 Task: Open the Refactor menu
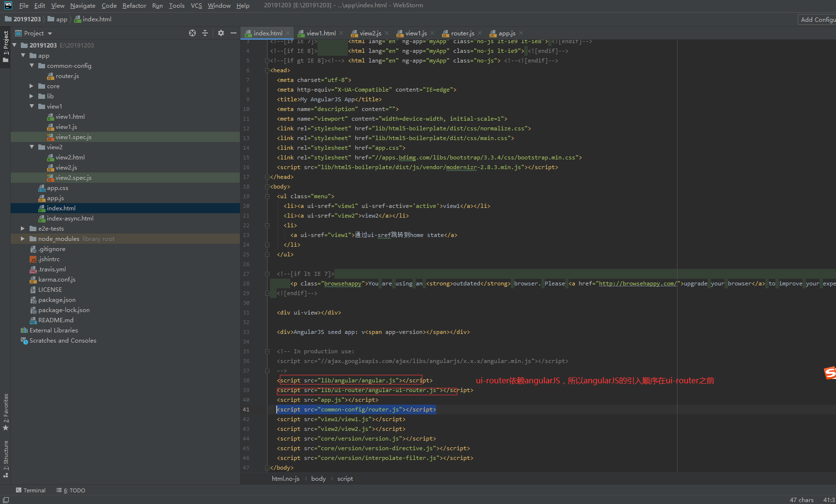click(x=134, y=5)
